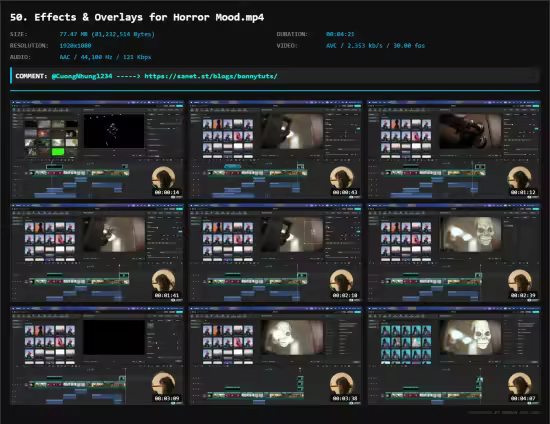Select the frame preview at 00:01:41
The image size is (550, 424).
coord(97,253)
